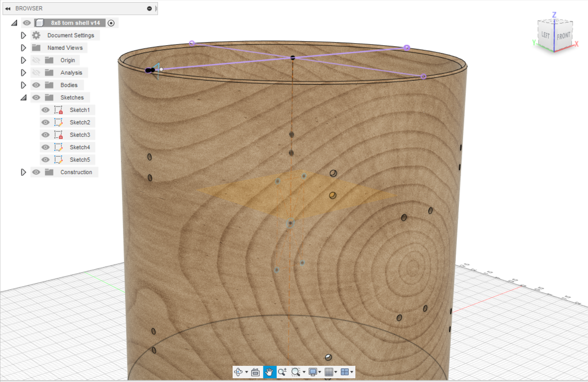Hide Sketch3 via its eye icon
Screen dimensions: 588x382
[46, 135]
